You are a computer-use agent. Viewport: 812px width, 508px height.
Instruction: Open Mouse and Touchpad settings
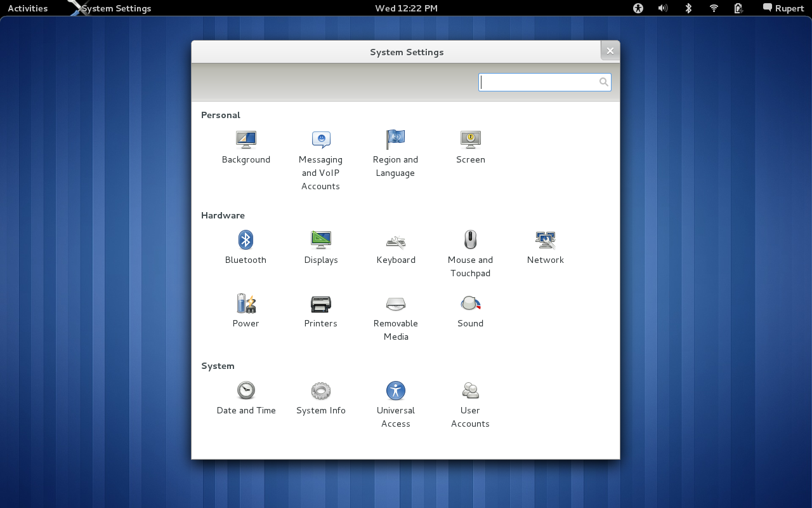pyautogui.click(x=470, y=240)
